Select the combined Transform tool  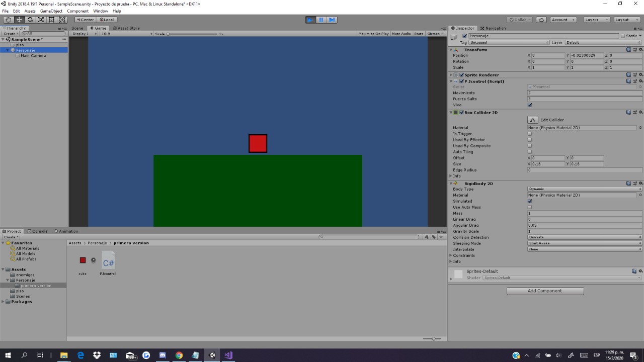tap(62, 20)
